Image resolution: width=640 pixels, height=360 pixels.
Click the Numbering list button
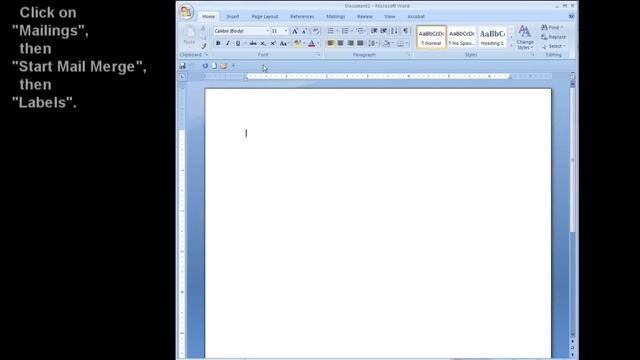pos(345,31)
